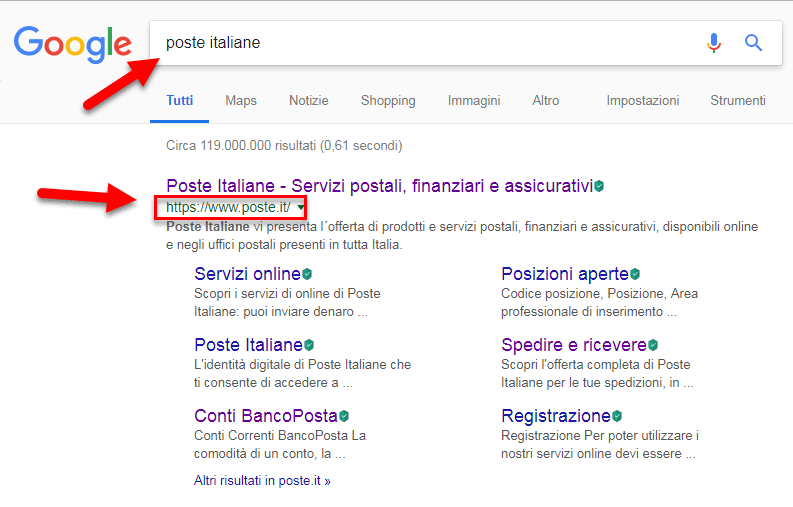Open the Altro menu
Image resolution: width=793 pixels, height=507 pixels.
pos(546,101)
